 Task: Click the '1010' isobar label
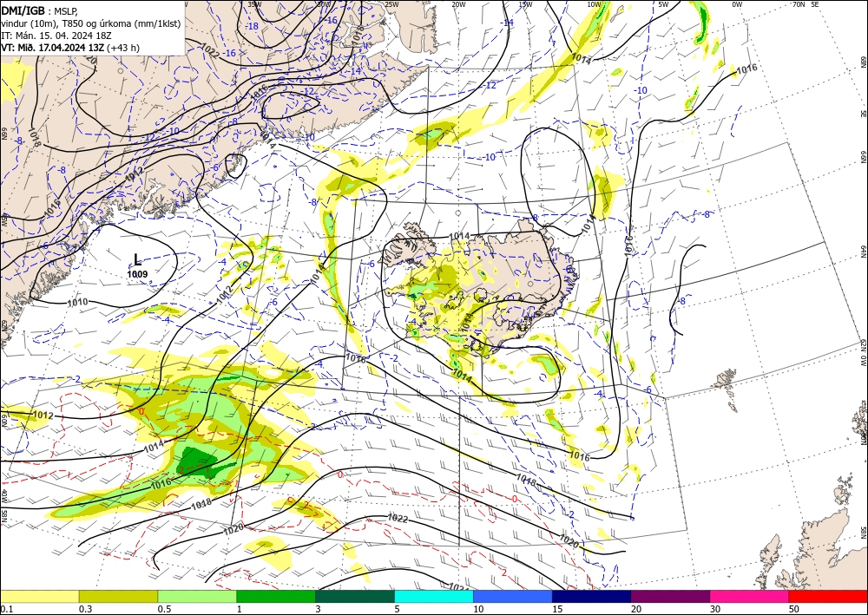pyautogui.click(x=77, y=302)
